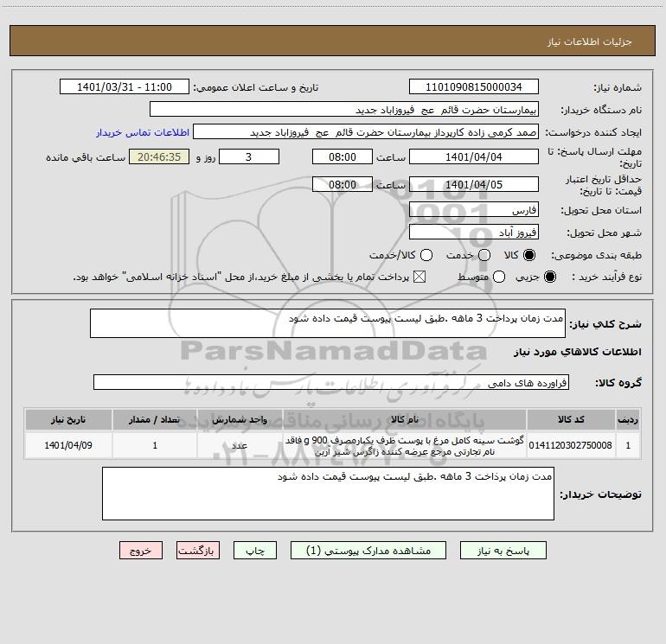Viewport: 666px width, 644px height.
Task: Choose the جزیی purchase type radio
Action: 549,277
